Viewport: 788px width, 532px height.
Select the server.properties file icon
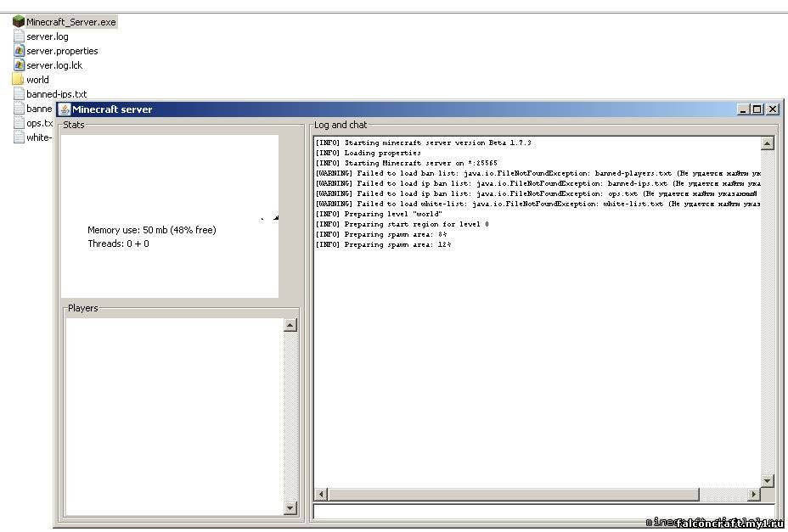19,50
